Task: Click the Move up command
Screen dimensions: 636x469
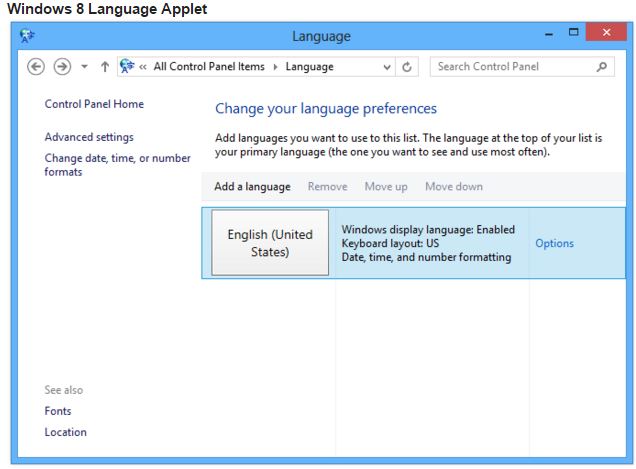Action: [x=386, y=187]
